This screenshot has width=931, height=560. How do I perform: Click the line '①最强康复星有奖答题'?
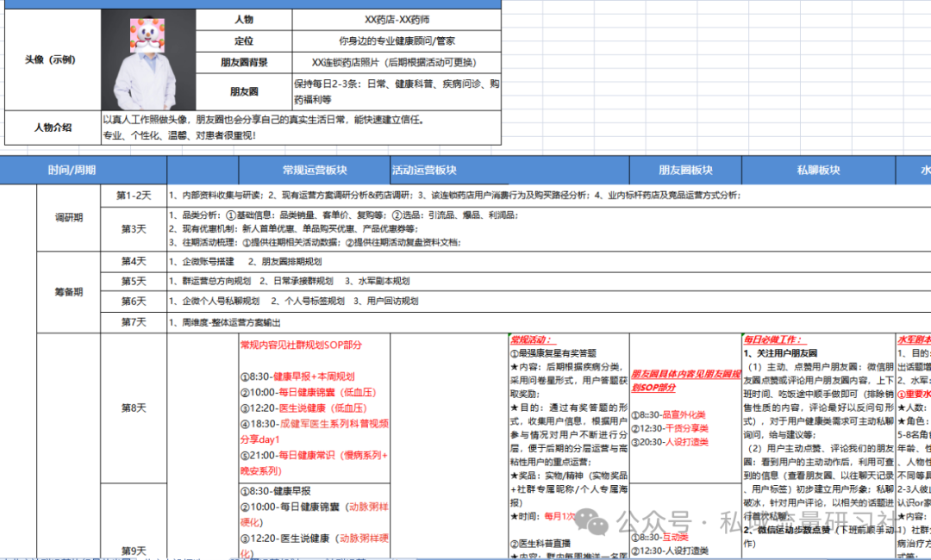click(x=553, y=353)
